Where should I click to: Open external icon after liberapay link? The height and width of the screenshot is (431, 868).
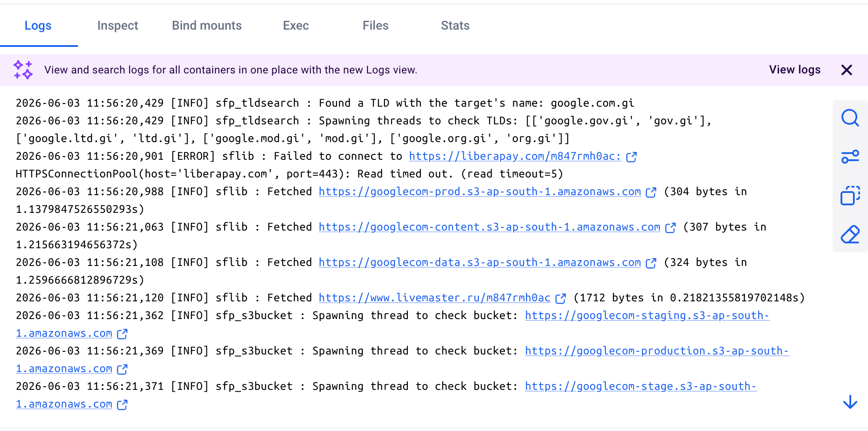coord(632,157)
